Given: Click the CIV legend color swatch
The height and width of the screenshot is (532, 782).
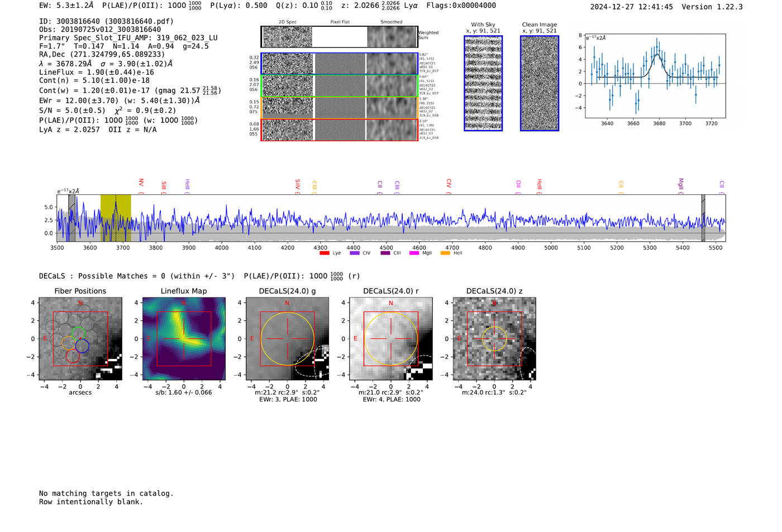Looking at the screenshot, I should (x=355, y=253).
